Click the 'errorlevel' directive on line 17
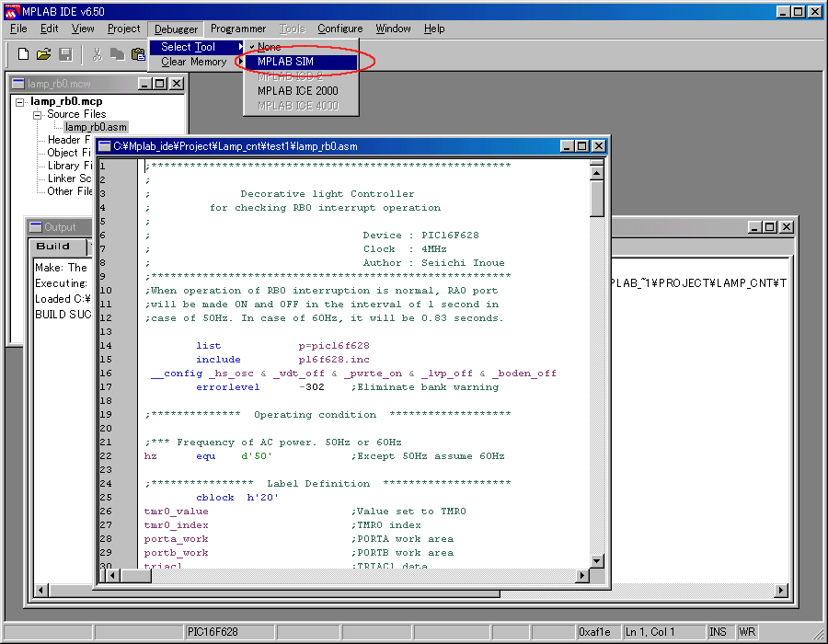828x644 pixels. [x=227, y=387]
